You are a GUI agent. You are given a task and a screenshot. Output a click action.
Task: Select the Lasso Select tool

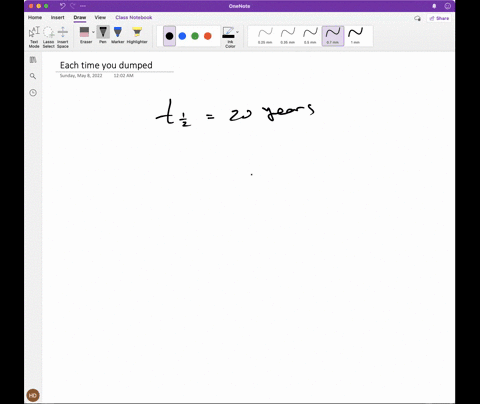coord(48,37)
